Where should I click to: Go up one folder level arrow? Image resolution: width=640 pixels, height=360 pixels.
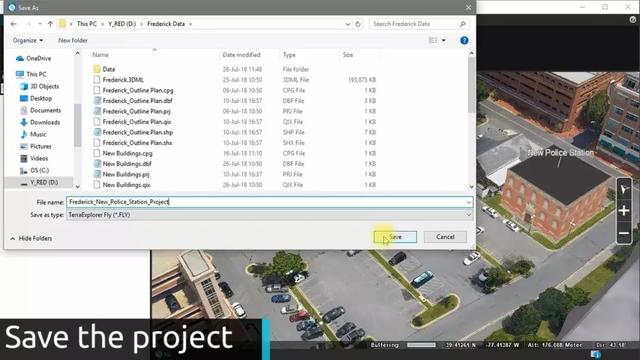click(x=50, y=24)
